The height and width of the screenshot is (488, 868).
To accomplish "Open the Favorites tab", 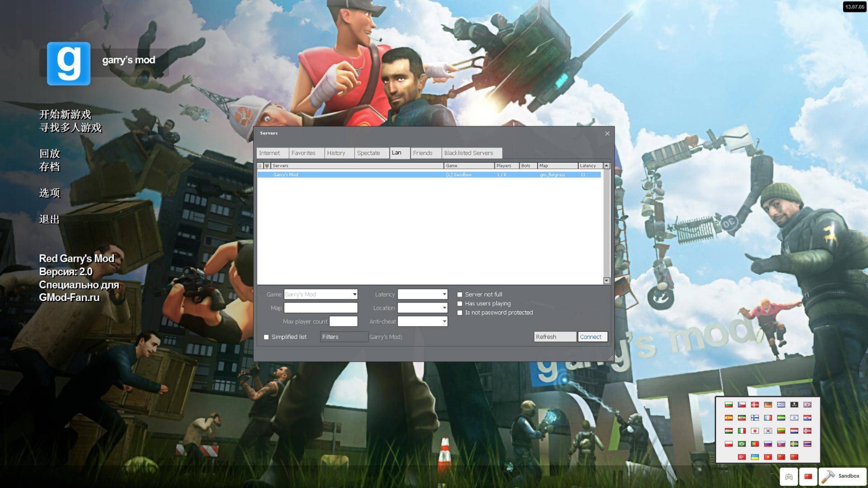I will point(307,153).
